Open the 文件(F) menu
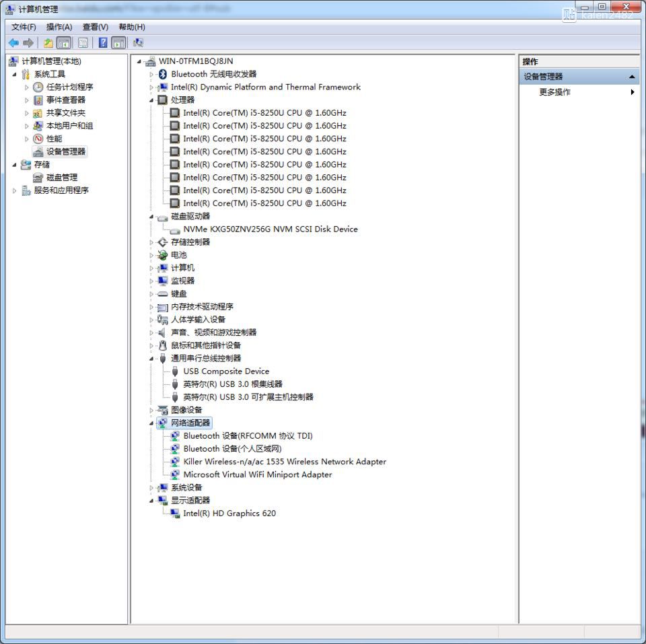 point(24,27)
